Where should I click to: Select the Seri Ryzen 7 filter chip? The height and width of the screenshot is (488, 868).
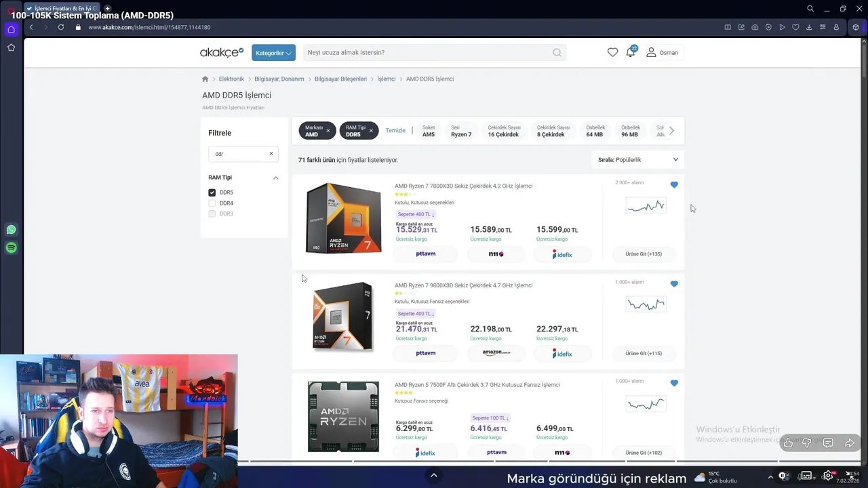tap(461, 131)
